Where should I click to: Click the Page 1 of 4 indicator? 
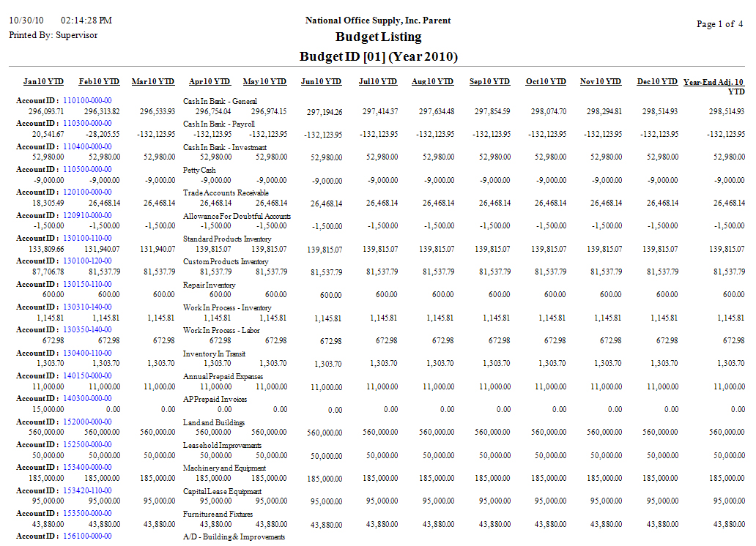pos(719,24)
